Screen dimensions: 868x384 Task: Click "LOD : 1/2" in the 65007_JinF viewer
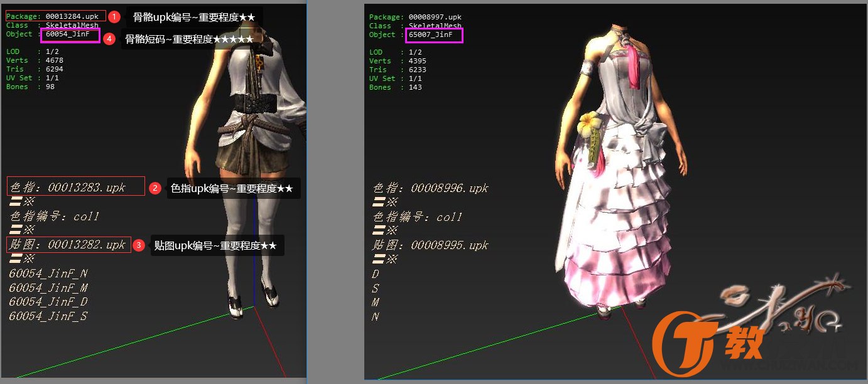point(396,52)
